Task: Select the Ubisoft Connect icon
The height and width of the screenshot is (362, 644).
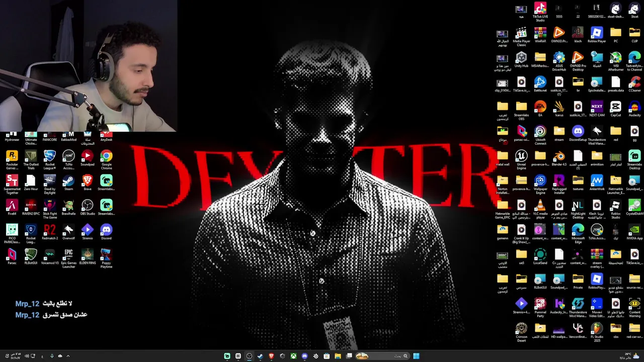Action: (x=540, y=135)
